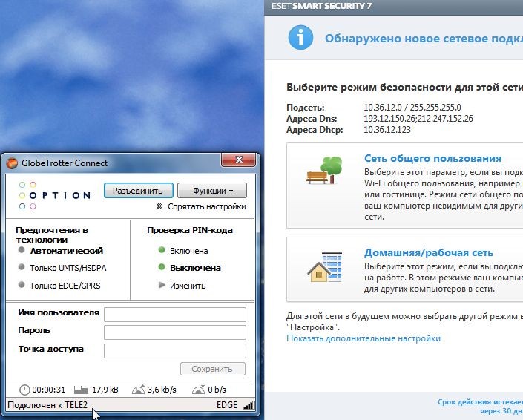The image size is (523, 420).
Task: Collapse settings via Спрятать настройки
Action: pos(201,206)
